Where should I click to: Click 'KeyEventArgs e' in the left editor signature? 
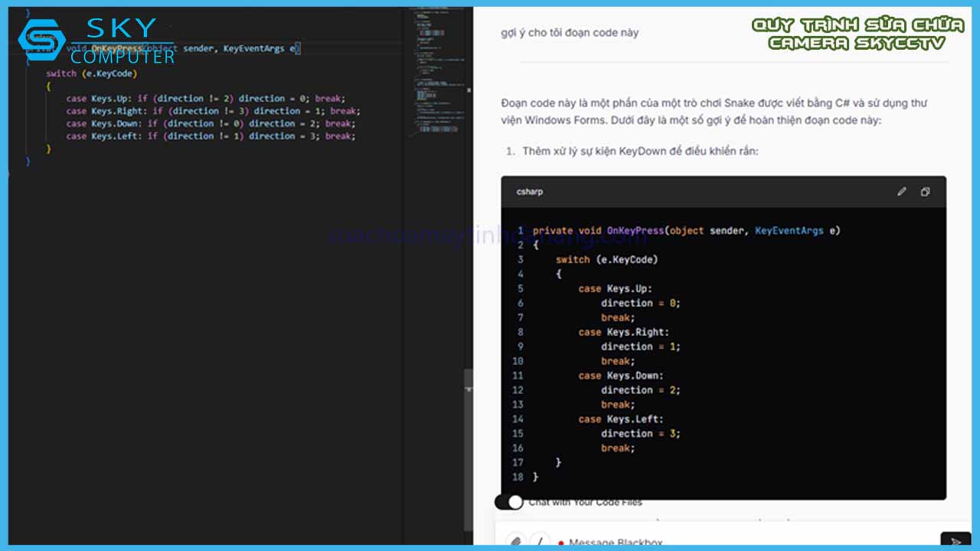coord(261,48)
